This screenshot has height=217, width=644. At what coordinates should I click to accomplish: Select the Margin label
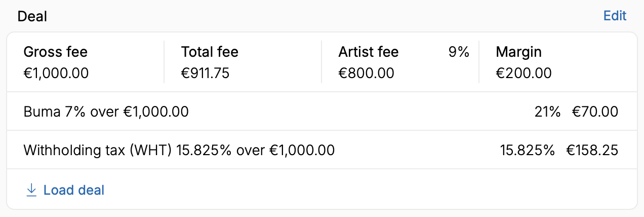pyautogui.click(x=519, y=52)
